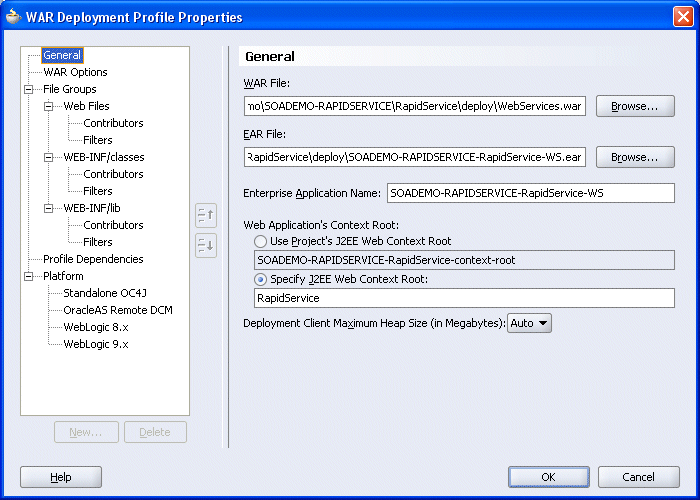Collapse the File Groups tree node
700x500 pixels.
pos(29,89)
